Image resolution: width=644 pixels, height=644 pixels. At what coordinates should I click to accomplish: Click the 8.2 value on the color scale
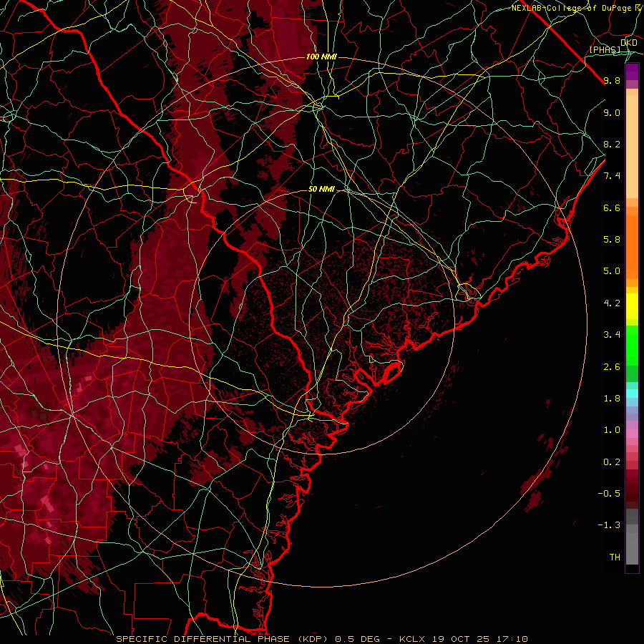tap(612, 144)
